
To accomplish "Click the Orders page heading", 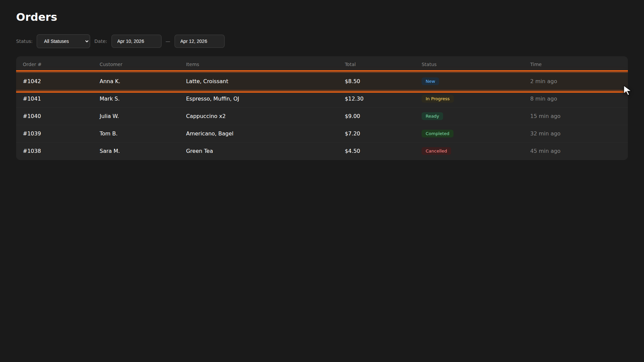I will (37, 17).
